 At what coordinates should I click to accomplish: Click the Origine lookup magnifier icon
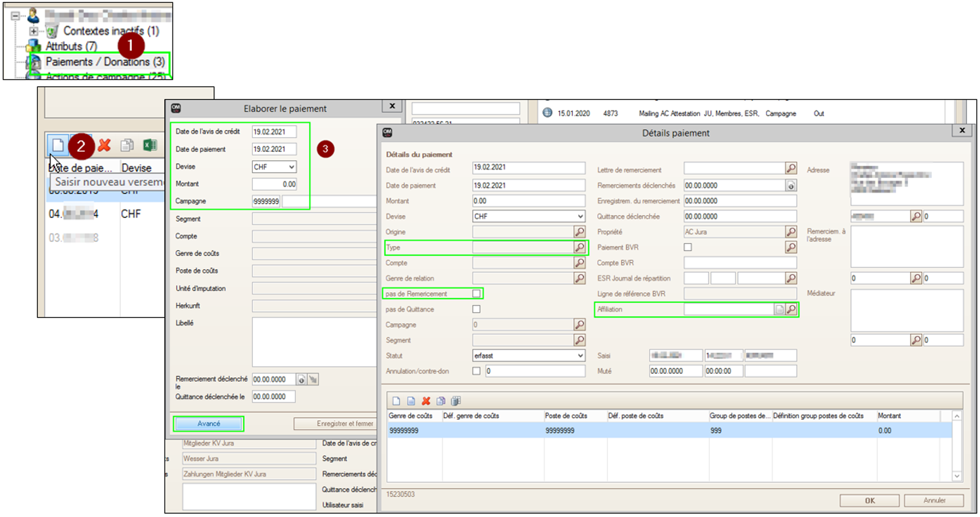click(x=579, y=232)
